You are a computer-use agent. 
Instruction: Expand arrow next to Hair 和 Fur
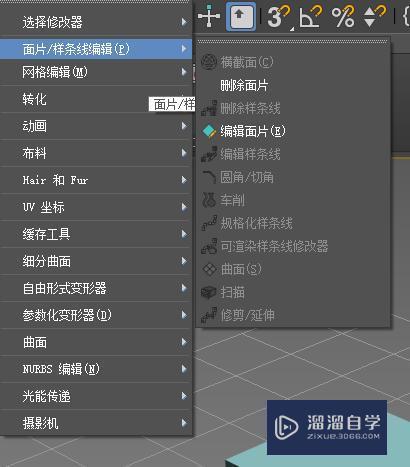pyautogui.click(x=184, y=180)
